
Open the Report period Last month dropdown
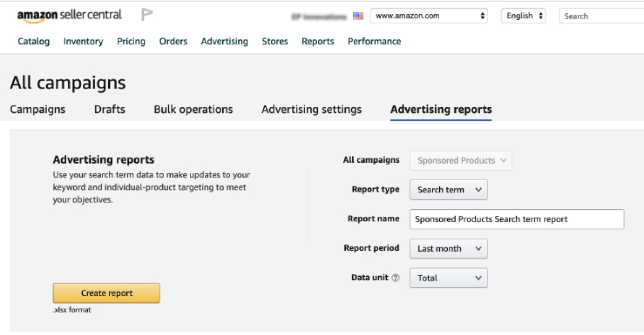(x=448, y=249)
